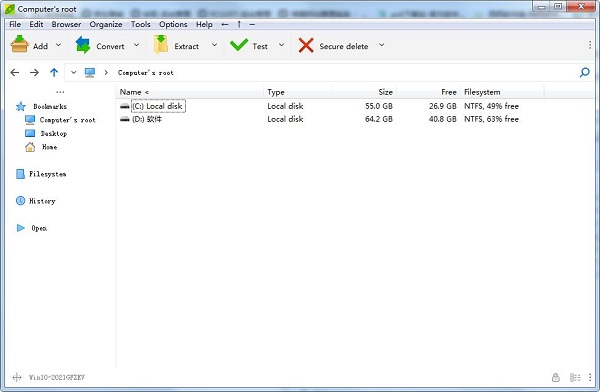The height and width of the screenshot is (392, 600).
Task: Click the D: drive icon
Action: [x=125, y=119]
